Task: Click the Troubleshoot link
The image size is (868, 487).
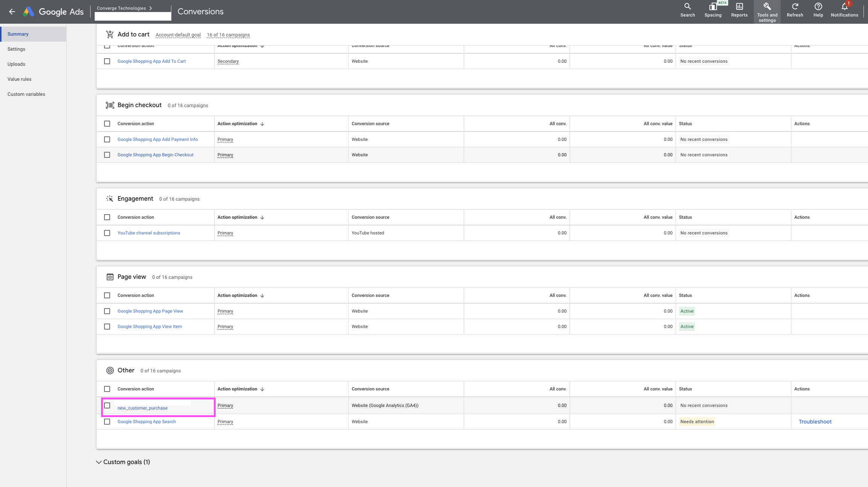Action: (815, 422)
